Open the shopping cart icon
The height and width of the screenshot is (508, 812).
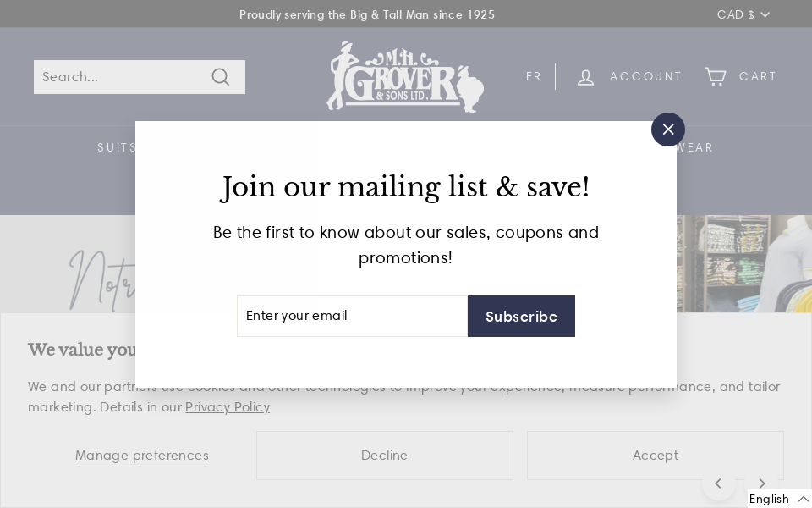point(716,77)
